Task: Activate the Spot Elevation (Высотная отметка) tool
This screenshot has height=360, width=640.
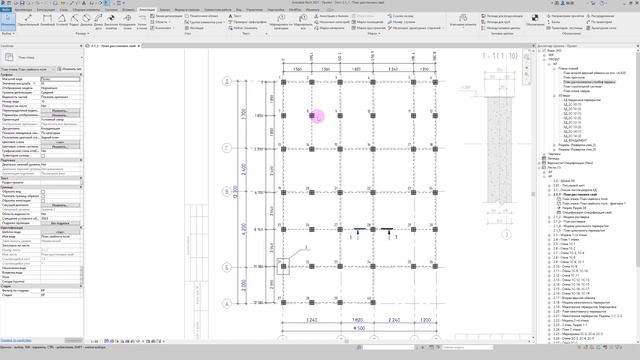Action: pos(111,21)
